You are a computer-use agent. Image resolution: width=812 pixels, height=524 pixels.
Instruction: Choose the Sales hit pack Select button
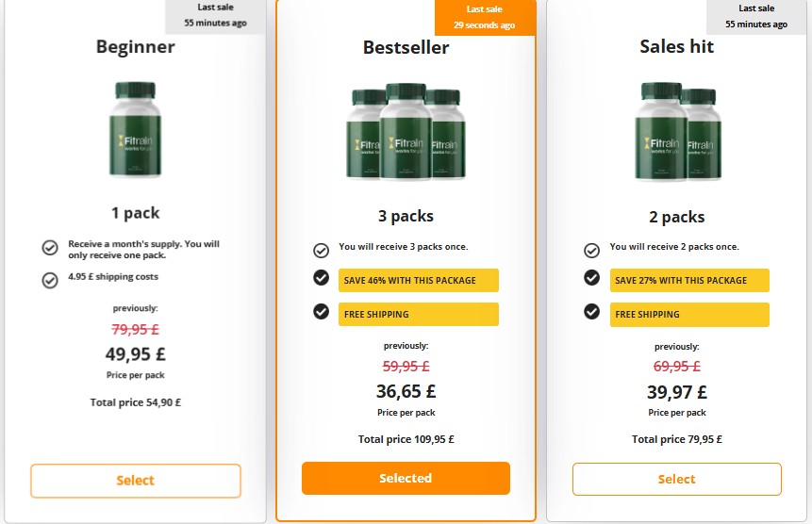tap(676, 479)
